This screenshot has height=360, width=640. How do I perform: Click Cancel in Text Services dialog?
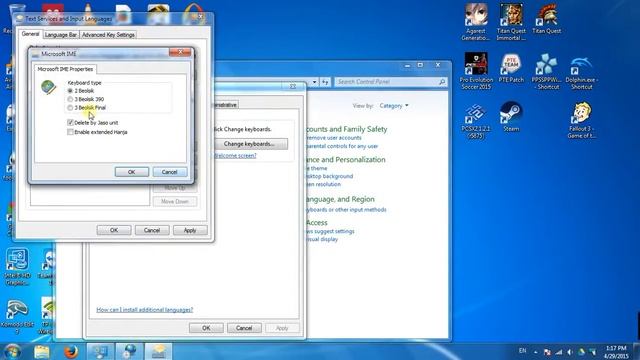(x=152, y=230)
